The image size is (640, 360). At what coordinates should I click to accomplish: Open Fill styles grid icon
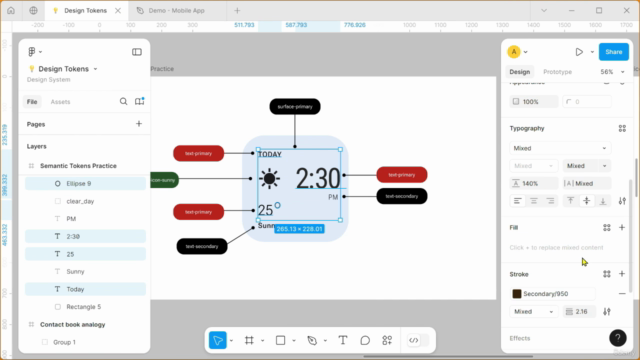click(x=607, y=227)
